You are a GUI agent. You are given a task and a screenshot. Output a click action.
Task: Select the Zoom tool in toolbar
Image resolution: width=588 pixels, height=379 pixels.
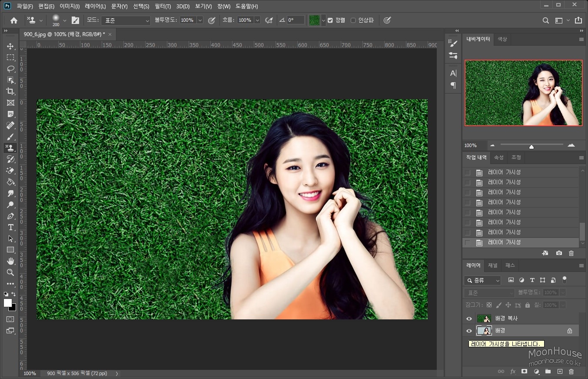[x=10, y=272]
